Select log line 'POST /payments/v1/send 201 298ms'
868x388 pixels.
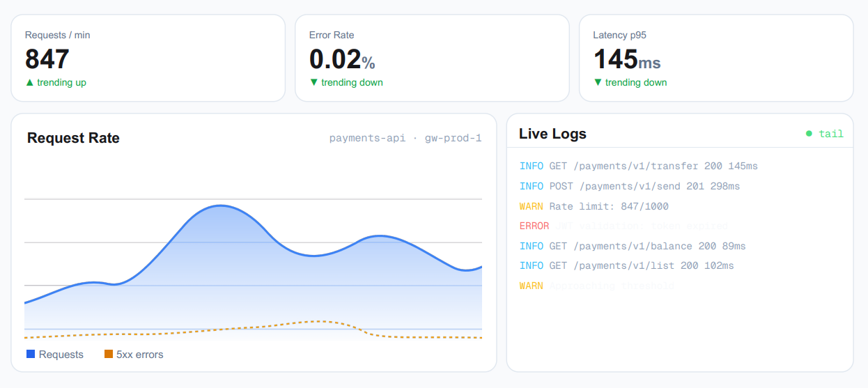tap(644, 186)
